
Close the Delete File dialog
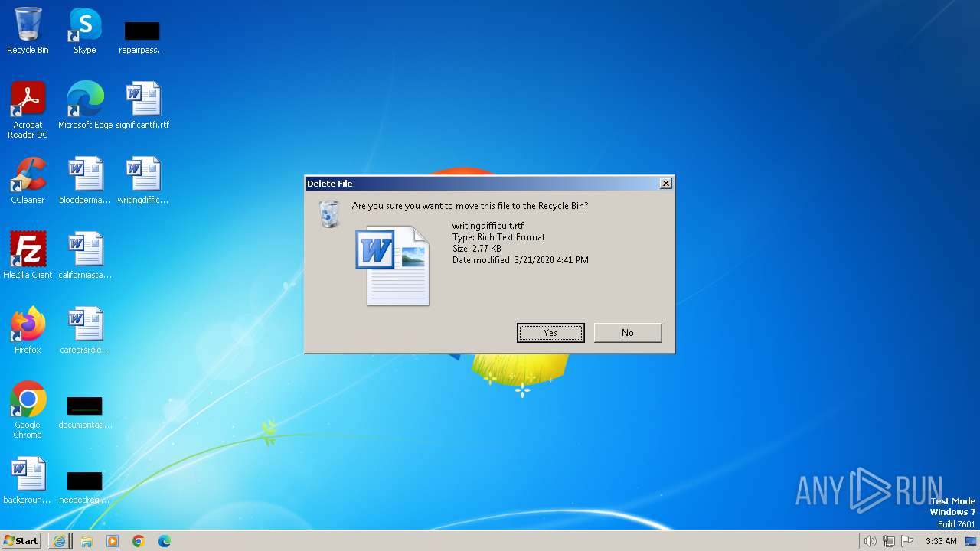click(666, 184)
